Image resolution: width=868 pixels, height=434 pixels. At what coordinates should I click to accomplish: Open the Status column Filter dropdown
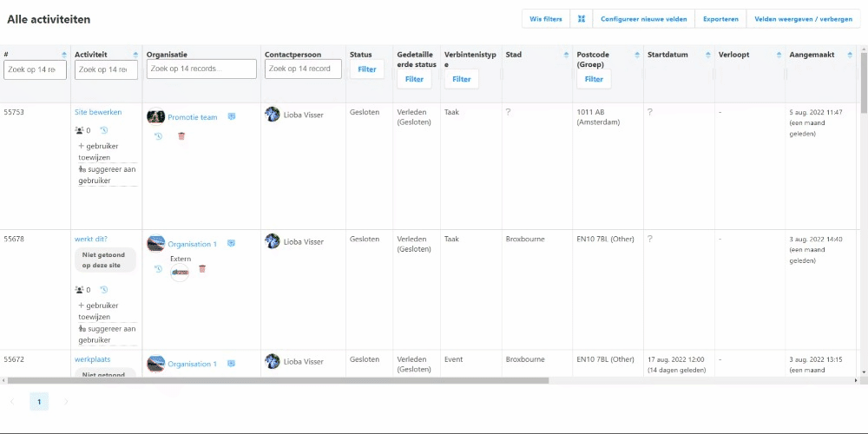pyautogui.click(x=367, y=69)
